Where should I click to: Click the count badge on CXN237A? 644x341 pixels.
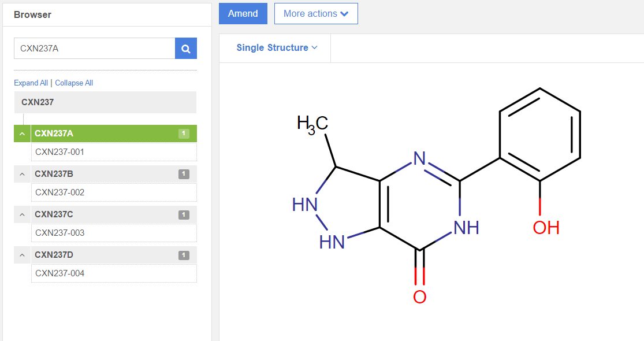pyautogui.click(x=184, y=134)
